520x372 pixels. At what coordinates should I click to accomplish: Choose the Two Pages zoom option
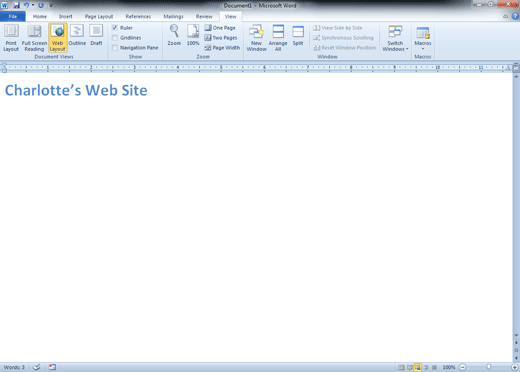click(221, 38)
